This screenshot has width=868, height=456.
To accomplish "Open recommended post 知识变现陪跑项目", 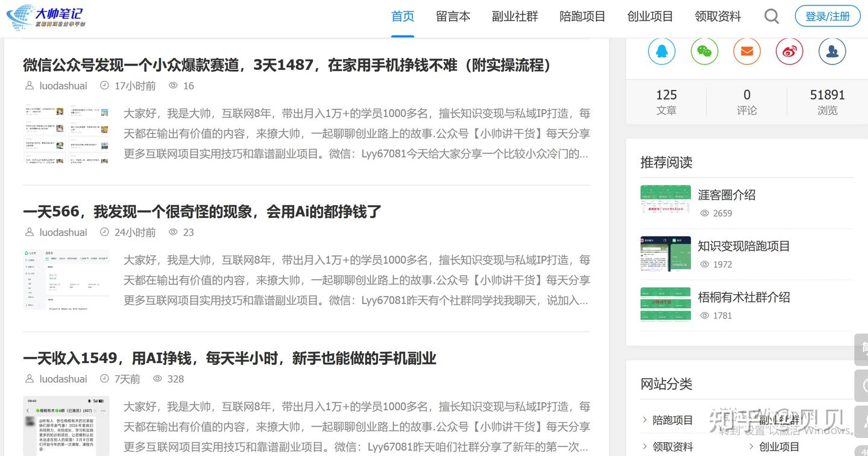I will (744, 246).
